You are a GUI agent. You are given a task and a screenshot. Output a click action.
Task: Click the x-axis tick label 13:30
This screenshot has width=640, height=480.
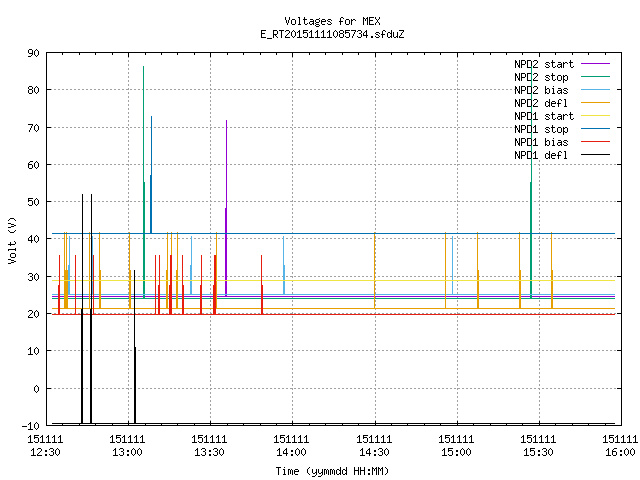pos(209,452)
